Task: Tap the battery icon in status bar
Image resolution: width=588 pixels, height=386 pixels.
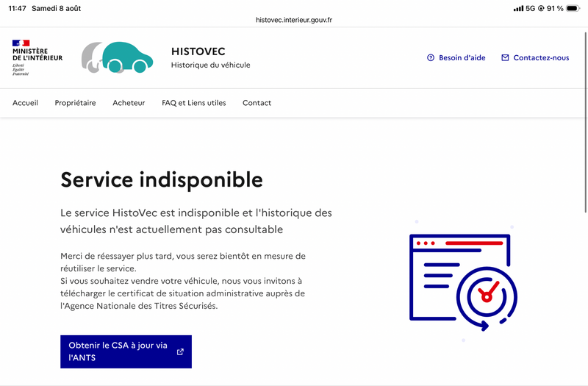Action: 573,8
